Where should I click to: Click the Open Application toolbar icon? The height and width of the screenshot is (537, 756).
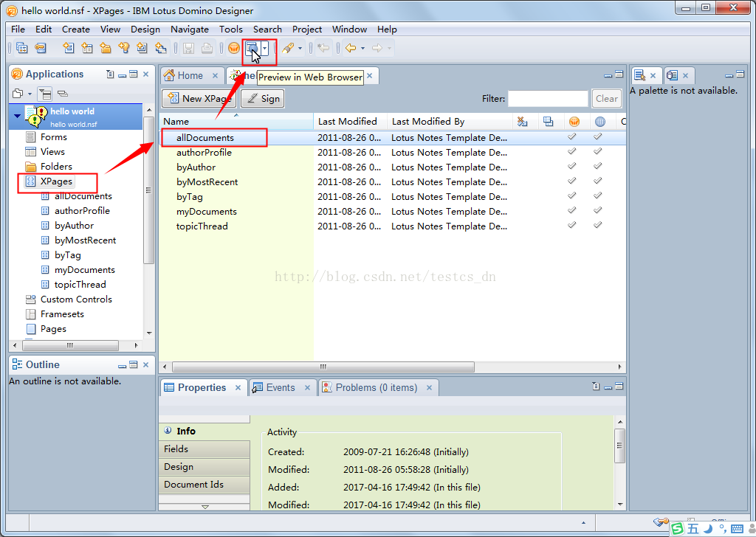(22, 48)
